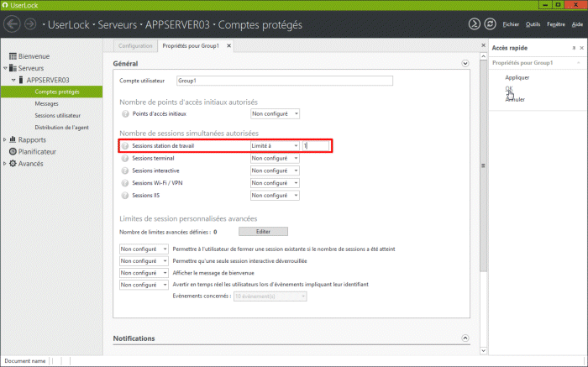Click the UserLock logo in the title bar
Viewport: 588px width, 367px height.
5,5
